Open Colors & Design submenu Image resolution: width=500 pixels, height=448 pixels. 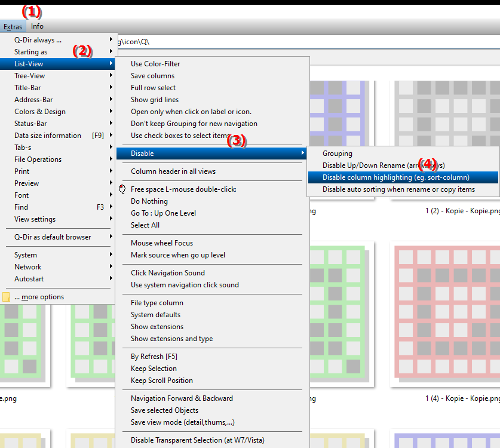click(58, 112)
